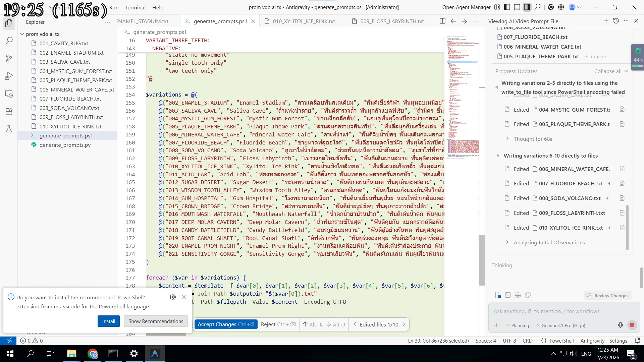Screen dimensions: 644x362
Task: Click the Accept Changes button
Action: (225, 324)
